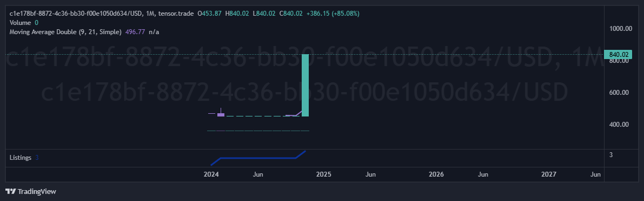Click the Listings pane label

(x=21, y=158)
